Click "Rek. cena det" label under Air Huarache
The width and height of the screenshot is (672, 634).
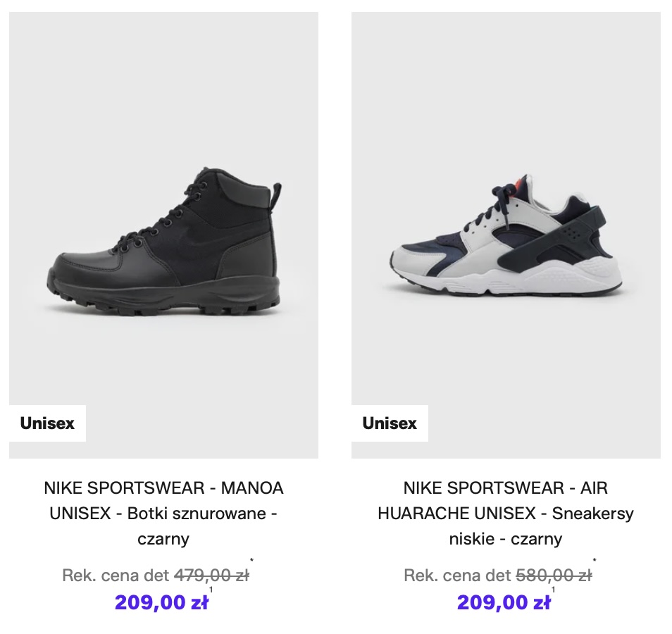point(457,576)
